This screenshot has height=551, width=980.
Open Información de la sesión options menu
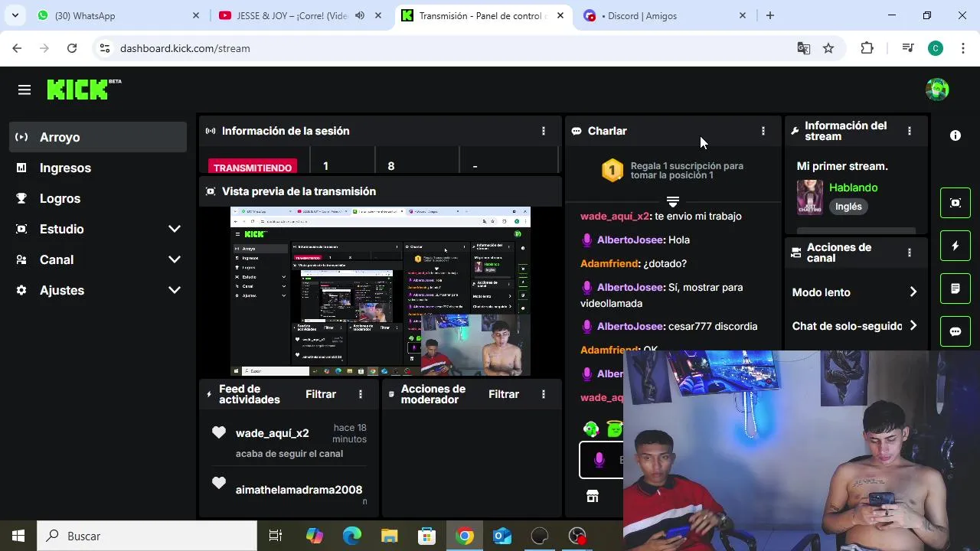[544, 131]
